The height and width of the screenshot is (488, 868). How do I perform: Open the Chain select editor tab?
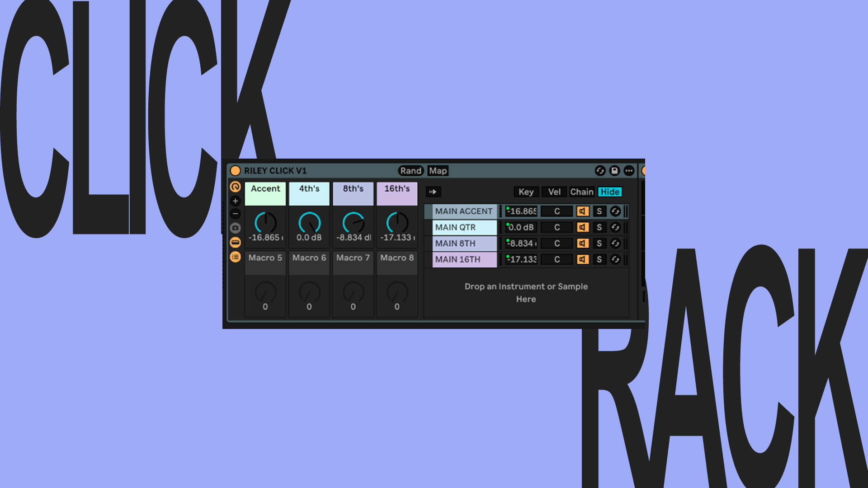pyautogui.click(x=581, y=192)
